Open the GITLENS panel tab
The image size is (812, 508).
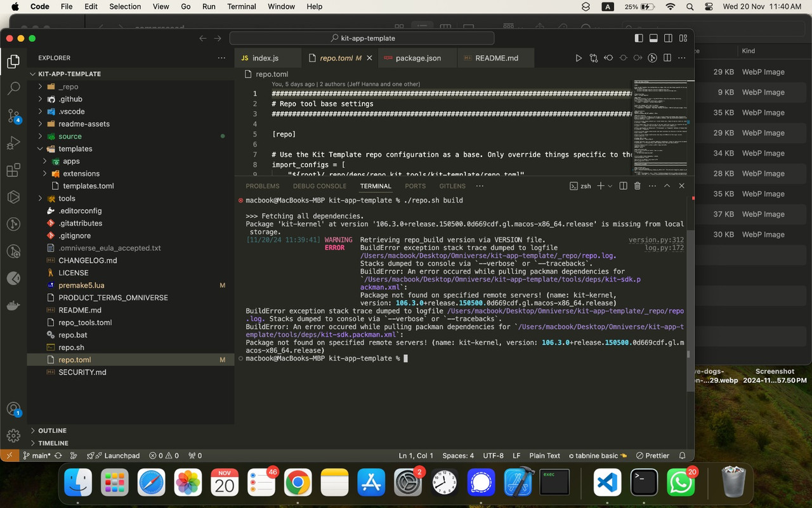click(x=452, y=186)
